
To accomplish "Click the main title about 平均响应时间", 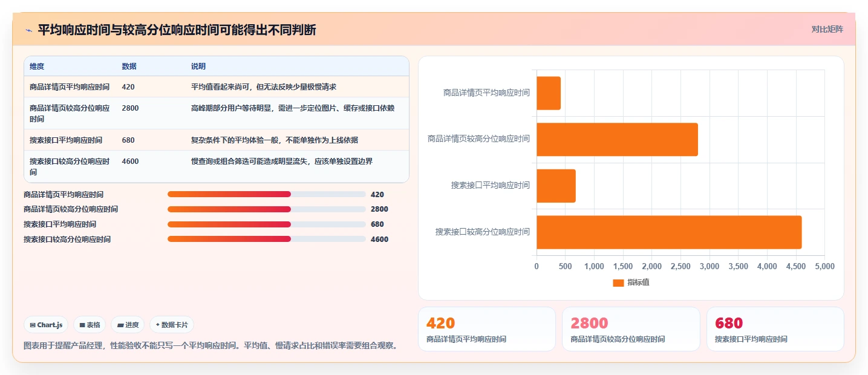I will [x=177, y=30].
